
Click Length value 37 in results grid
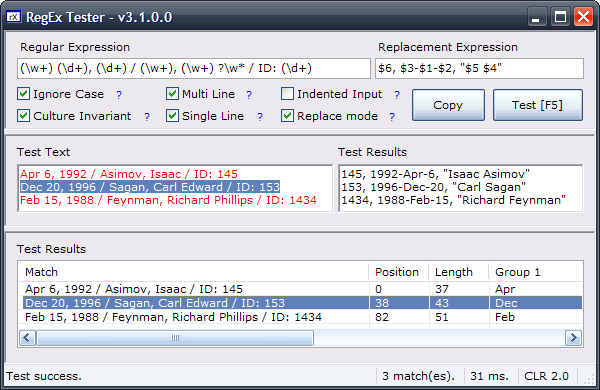coord(442,289)
